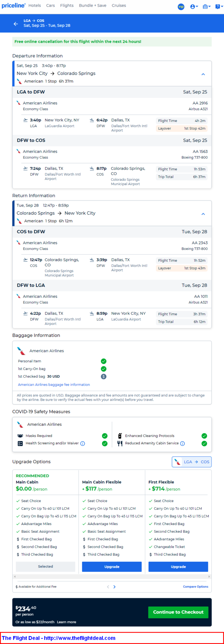
Task: Click the back arrow in the blue header
Action: click(16, 24)
